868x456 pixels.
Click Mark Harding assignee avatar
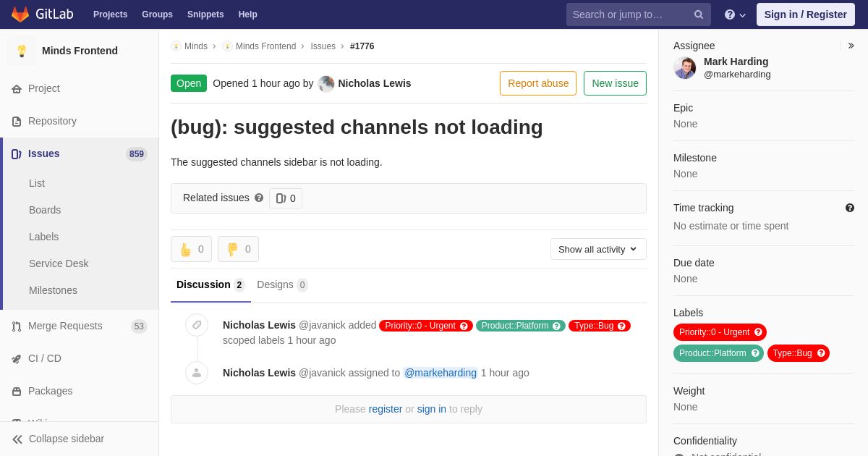coord(685,68)
